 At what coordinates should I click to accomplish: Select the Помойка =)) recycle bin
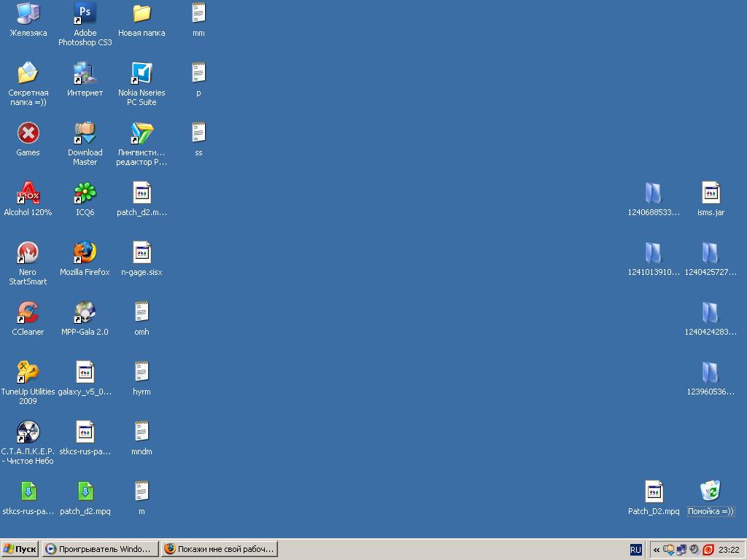[x=710, y=491]
